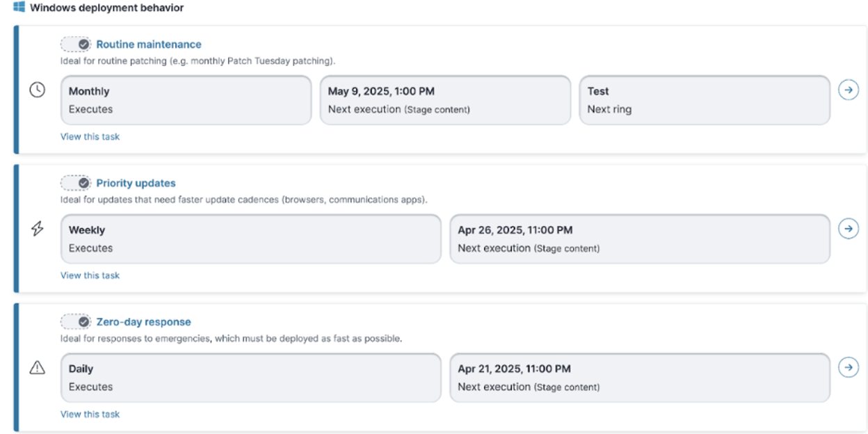868x434 pixels.
Task: Open Routine maintenance using its arrow icon
Action: click(x=848, y=90)
